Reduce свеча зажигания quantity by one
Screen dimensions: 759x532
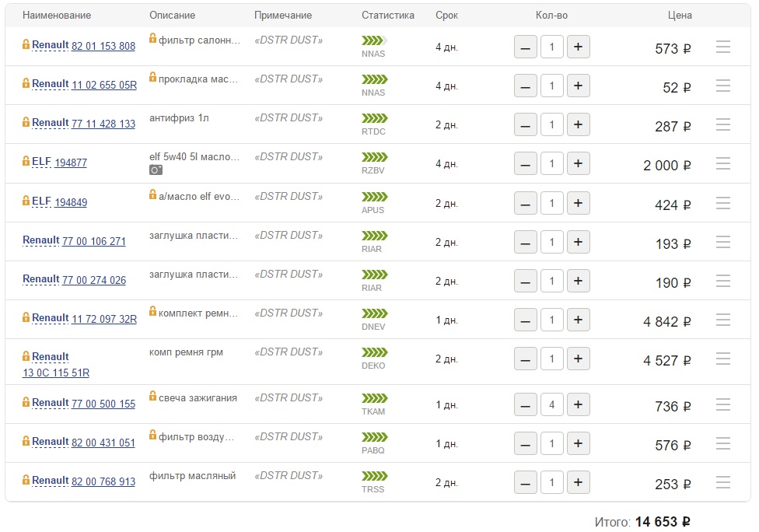pos(525,404)
